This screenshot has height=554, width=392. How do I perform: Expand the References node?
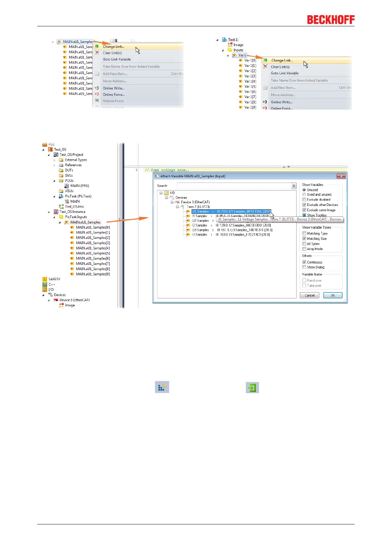54,165
